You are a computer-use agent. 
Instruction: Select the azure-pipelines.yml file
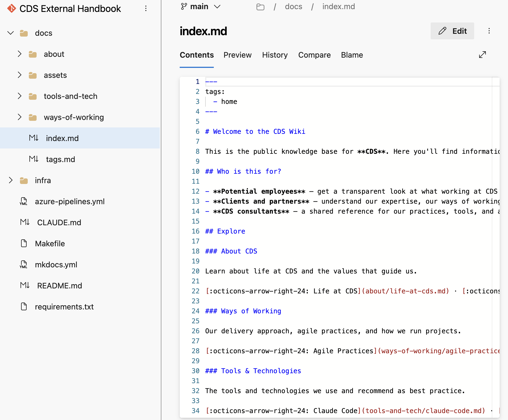70,201
